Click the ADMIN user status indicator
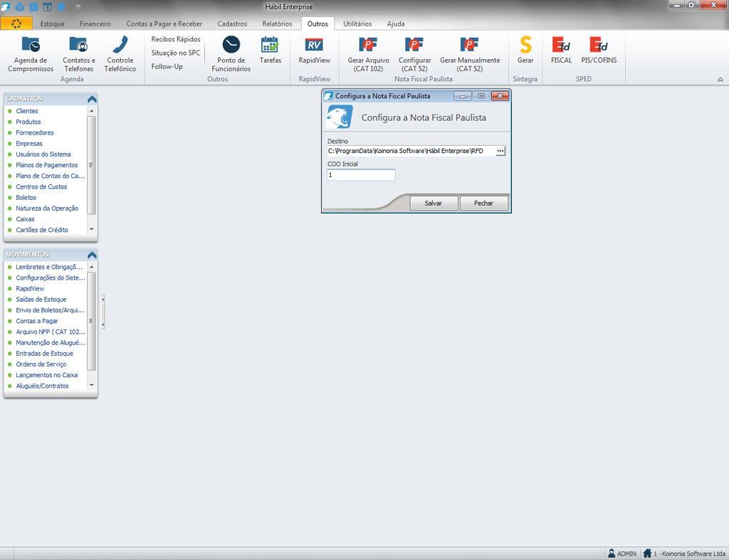729x560 pixels. coord(622,554)
